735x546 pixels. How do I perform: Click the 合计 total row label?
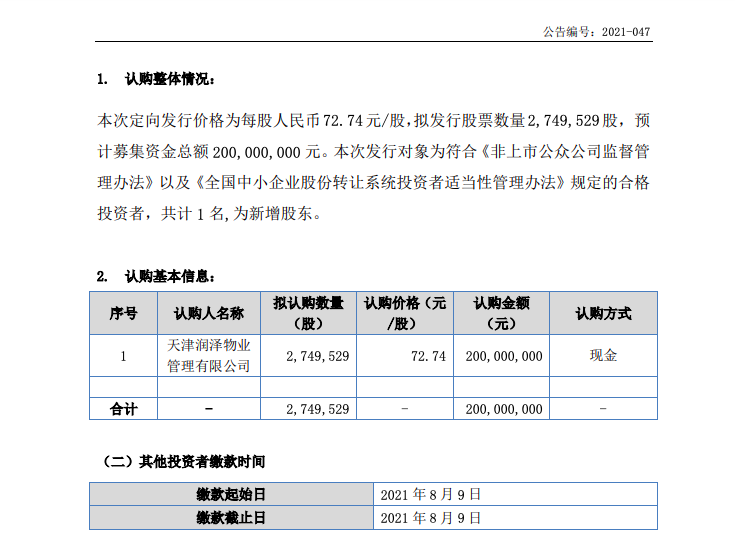[x=124, y=409]
